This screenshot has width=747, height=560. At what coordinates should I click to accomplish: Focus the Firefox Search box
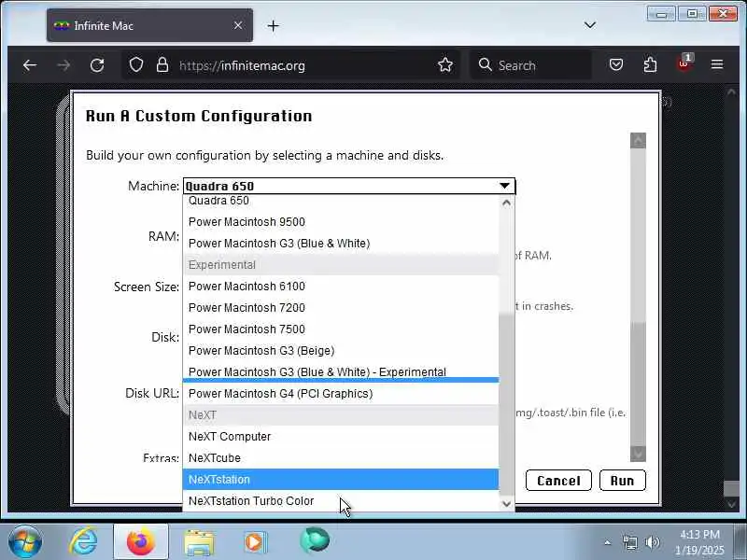(531, 65)
